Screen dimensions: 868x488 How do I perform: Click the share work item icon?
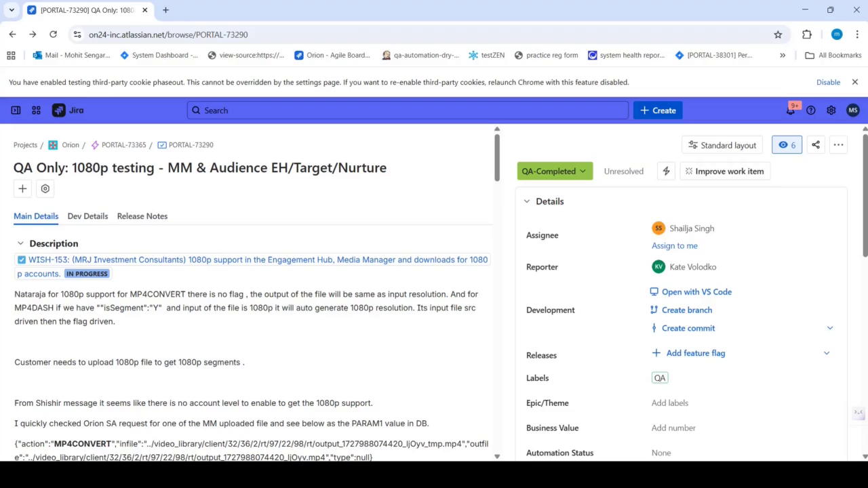click(x=816, y=145)
